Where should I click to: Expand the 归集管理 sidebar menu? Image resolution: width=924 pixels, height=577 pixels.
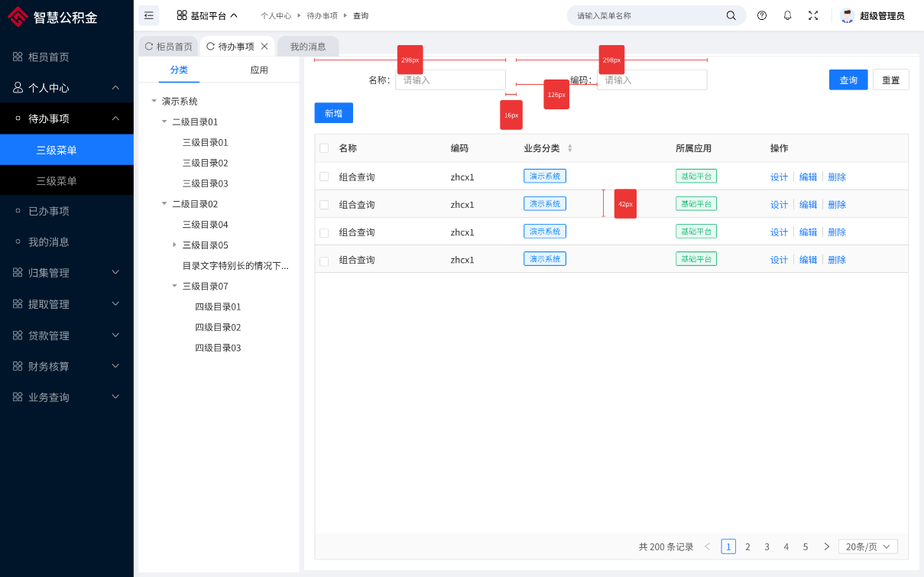click(66, 273)
